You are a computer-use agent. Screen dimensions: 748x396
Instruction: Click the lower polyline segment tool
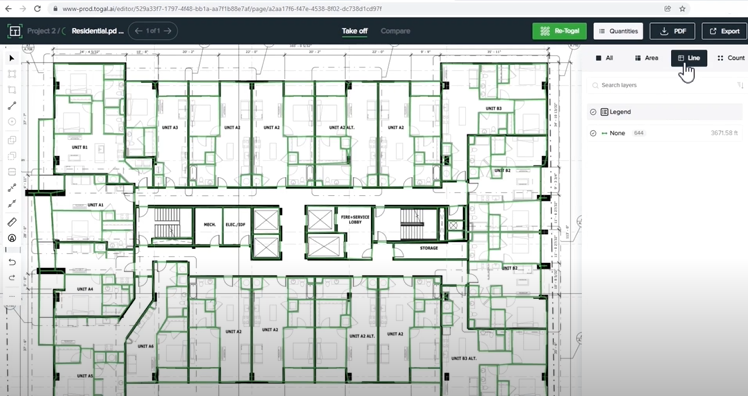pyautogui.click(x=12, y=204)
